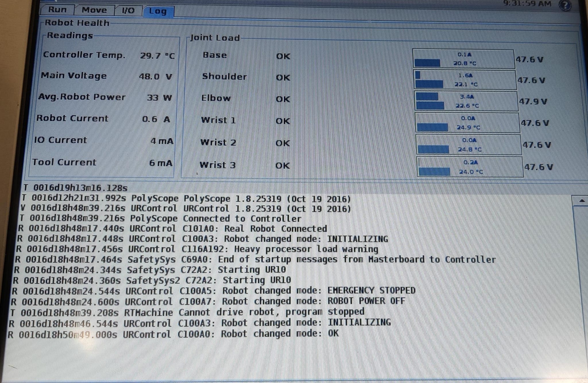Click the Wrist 3 joint load bar
588x383 pixels.
470,167
